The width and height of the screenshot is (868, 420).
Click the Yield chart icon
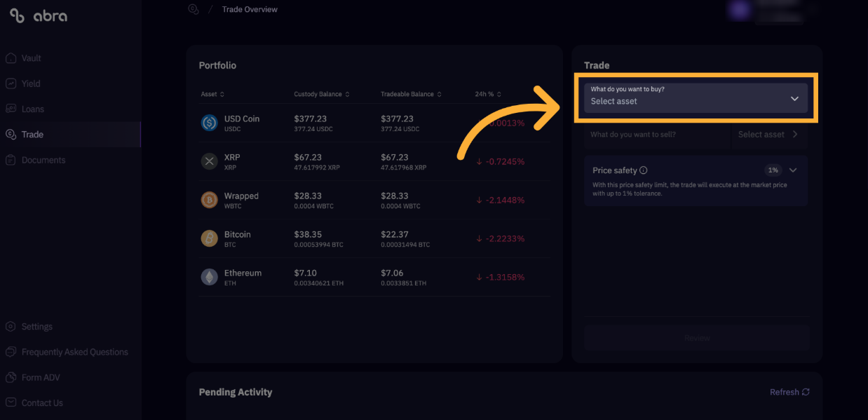click(11, 83)
